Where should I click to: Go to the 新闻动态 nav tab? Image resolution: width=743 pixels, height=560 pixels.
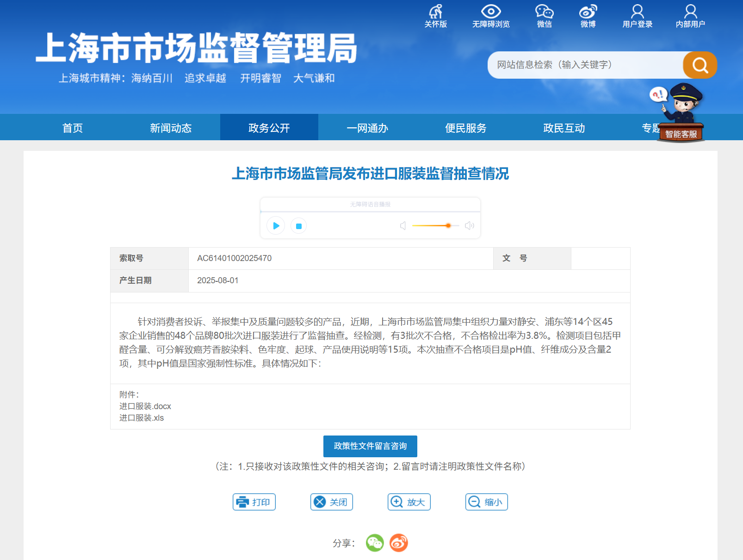click(x=171, y=128)
